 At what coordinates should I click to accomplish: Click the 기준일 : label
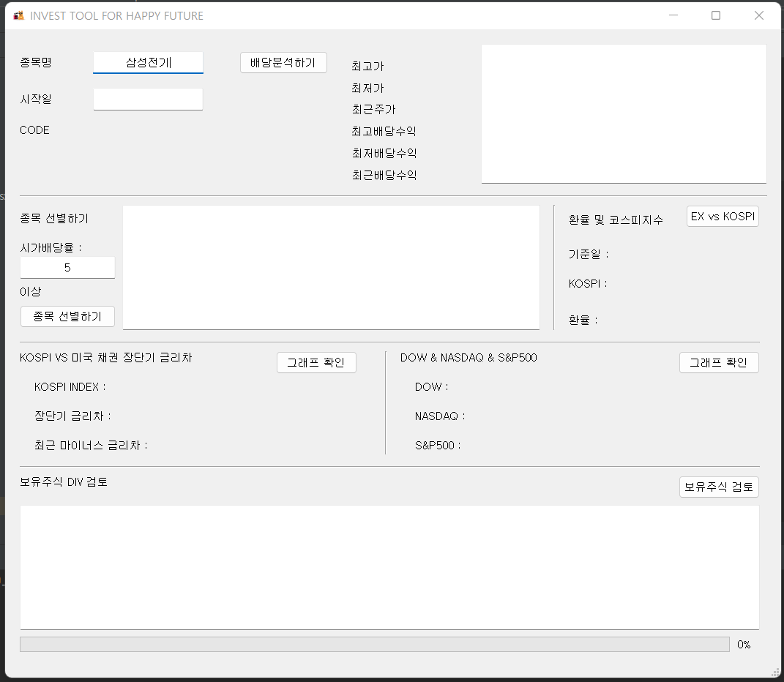tap(589, 254)
